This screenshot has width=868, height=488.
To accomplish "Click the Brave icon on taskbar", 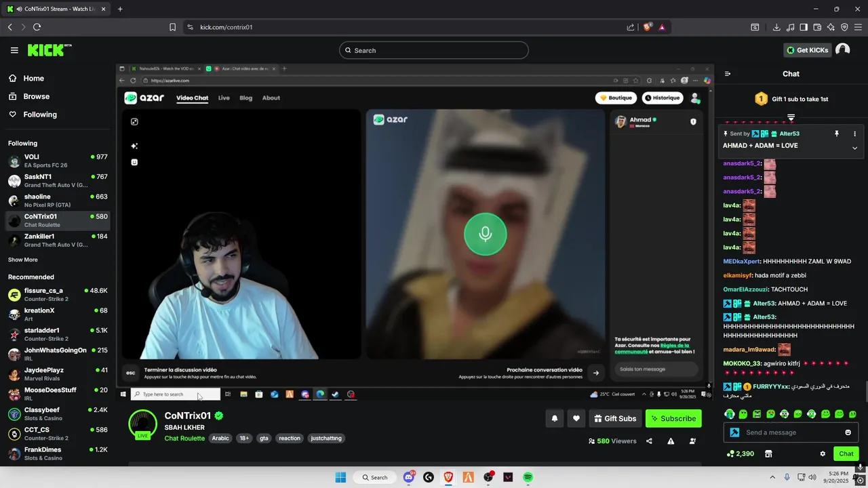I will (448, 477).
